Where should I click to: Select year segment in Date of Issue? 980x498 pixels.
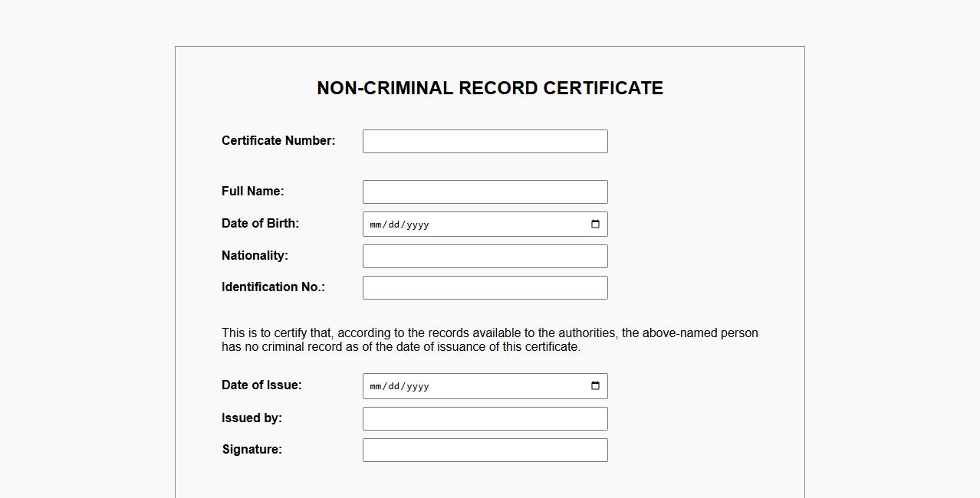[417, 386]
